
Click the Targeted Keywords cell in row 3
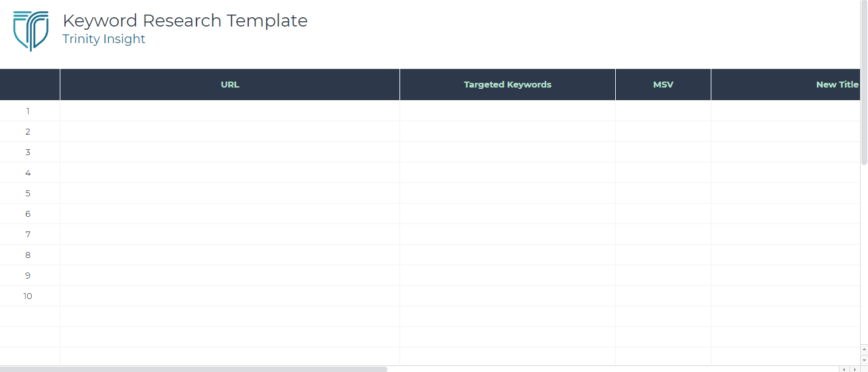(507, 152)
